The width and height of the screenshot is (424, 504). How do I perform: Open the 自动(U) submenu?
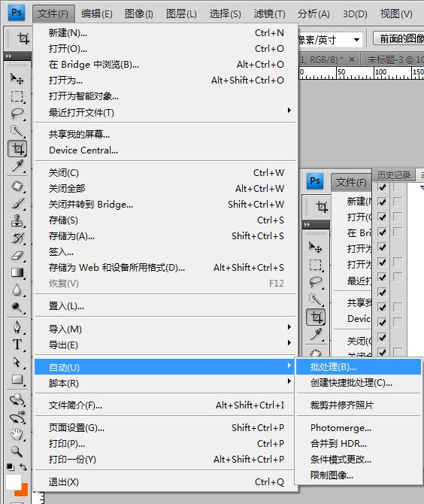coord(165,367)
